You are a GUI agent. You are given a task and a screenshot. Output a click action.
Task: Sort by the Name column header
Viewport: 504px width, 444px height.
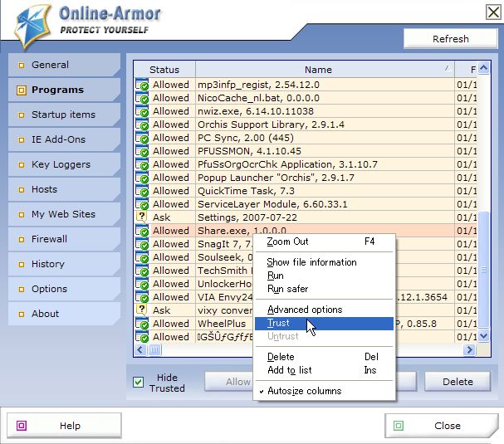[x=325, y=70]
